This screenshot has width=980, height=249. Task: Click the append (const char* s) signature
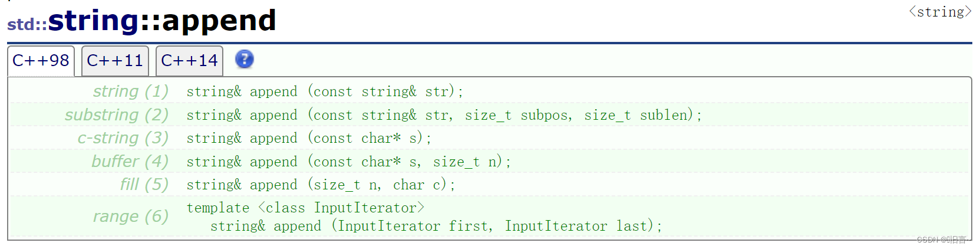point(309,138)
